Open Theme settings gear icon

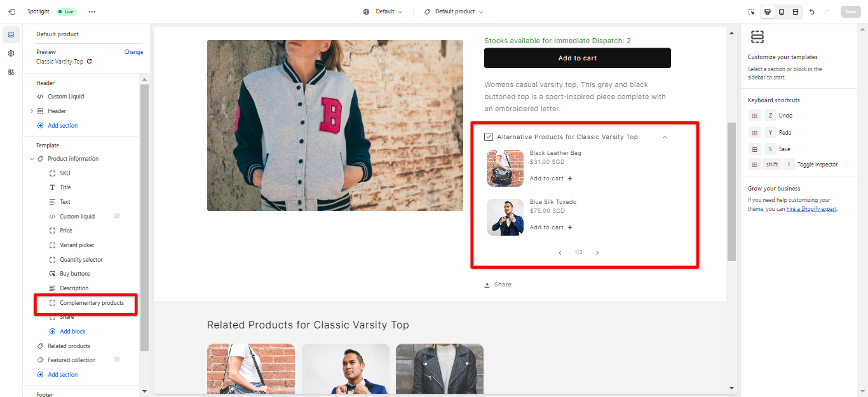tap(11, 53)
